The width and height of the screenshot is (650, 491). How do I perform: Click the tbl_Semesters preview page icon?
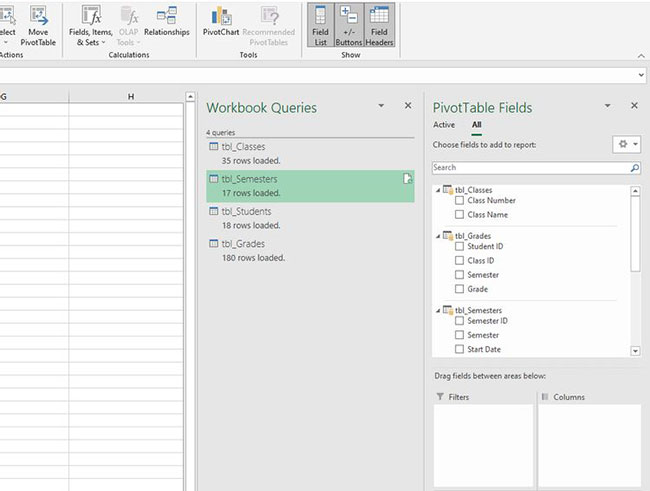pyautogui.click(x=407, y=179)
